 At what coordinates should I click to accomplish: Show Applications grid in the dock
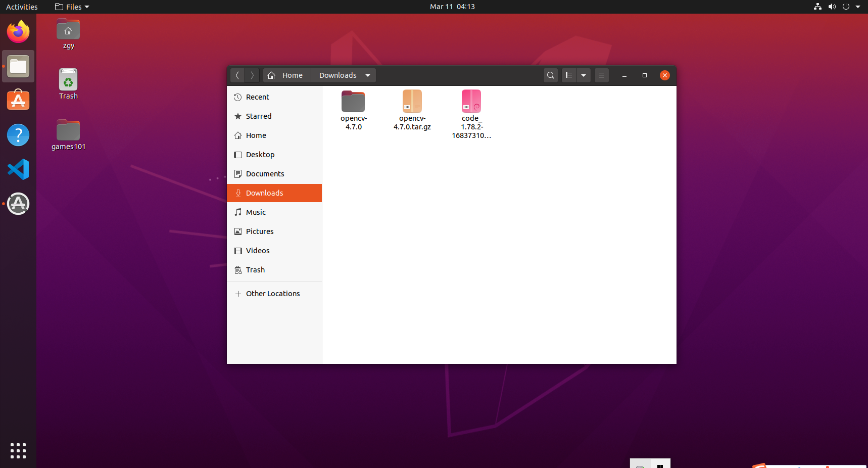(18, 450)
